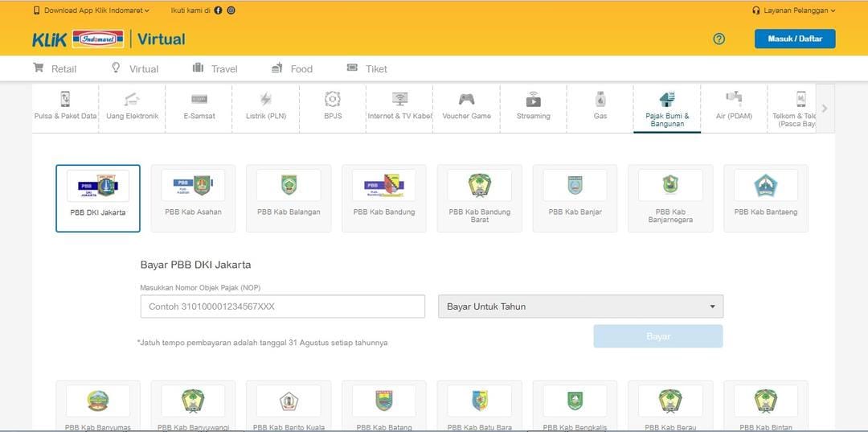The width and height of the screenshot is (868, 432).
Task: Select the PBB Kab Batang card
Action: click(384, 405)
